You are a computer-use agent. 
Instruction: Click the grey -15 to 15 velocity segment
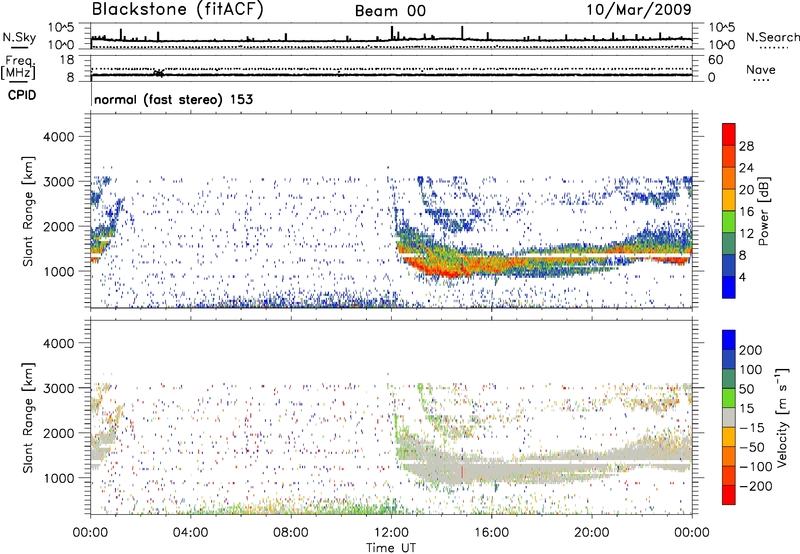(729, 417)
